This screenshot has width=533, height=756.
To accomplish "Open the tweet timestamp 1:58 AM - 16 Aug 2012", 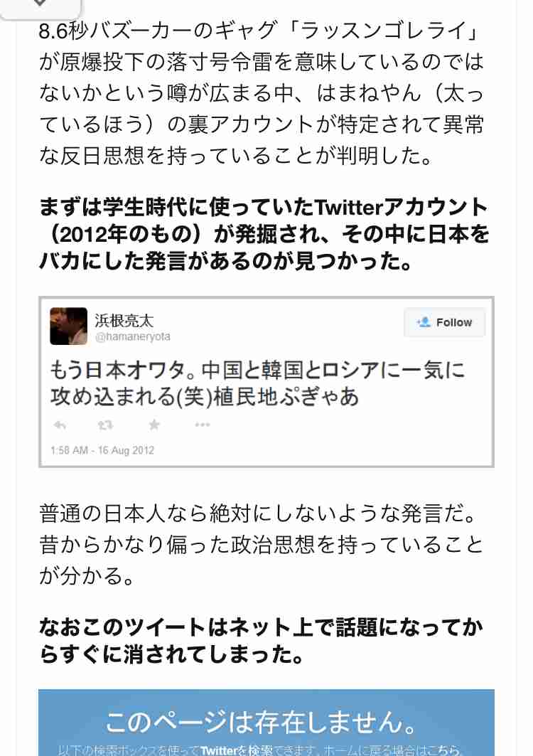I will [x=102, y=450].
